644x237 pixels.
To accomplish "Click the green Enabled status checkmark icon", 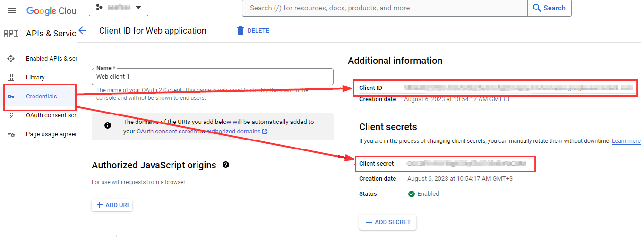I will click(412, 194).
